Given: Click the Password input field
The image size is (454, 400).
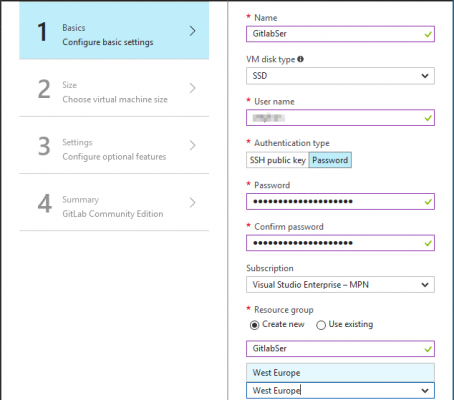Looking at the screenshot, I should coord(340,201).
